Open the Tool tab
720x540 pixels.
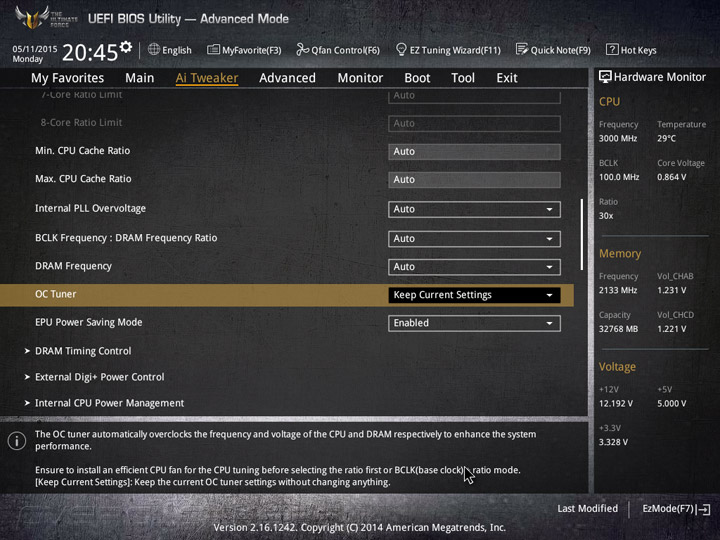[x=463, y=78]
